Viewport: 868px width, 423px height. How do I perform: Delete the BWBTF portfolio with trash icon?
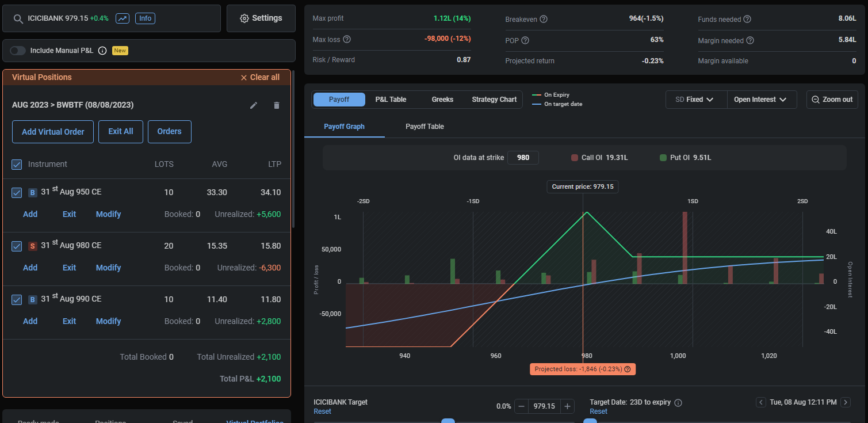tap(277, 105)
